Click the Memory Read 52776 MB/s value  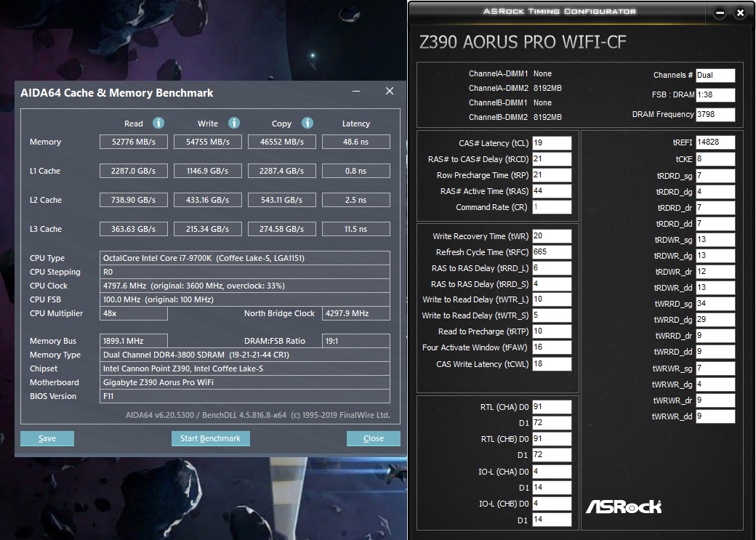(134, 142)
